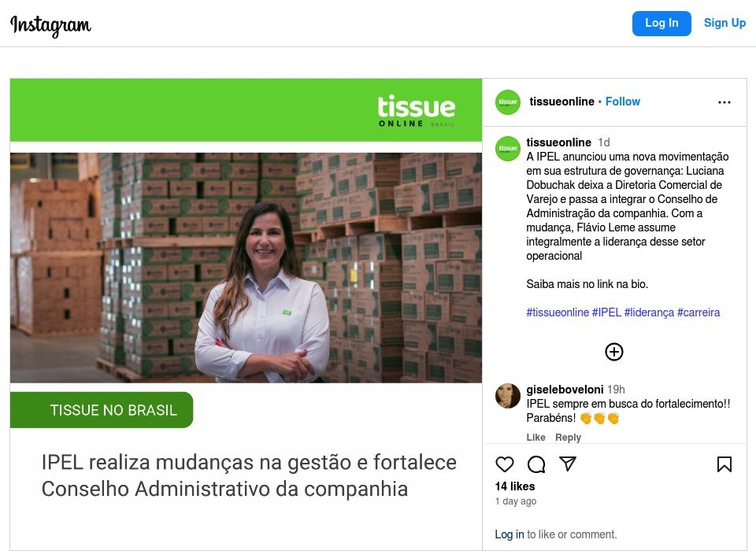Share post via paper plane icon
Viewport: 756px width, 558px height.
568,464
